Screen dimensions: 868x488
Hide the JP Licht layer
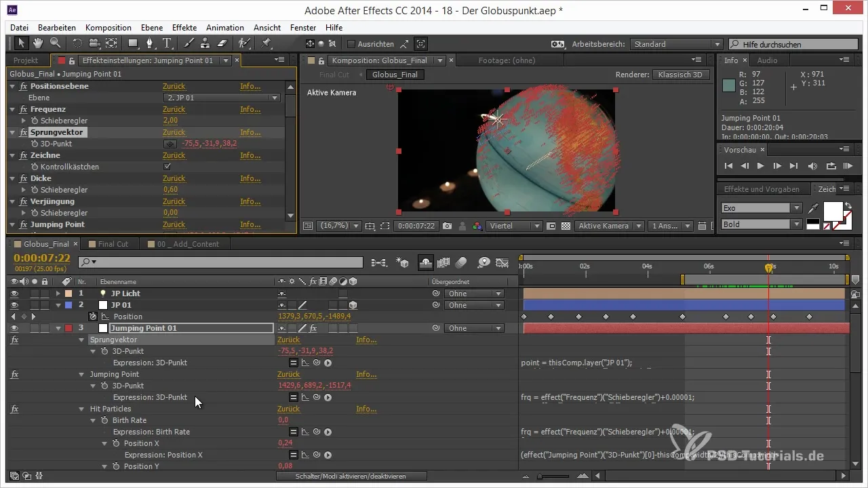pos(14,293)
